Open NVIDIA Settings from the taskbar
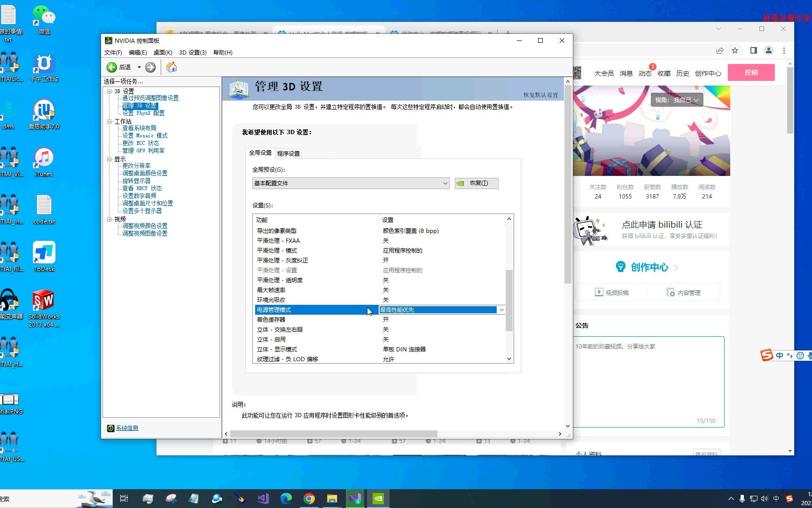 point(378,498)
